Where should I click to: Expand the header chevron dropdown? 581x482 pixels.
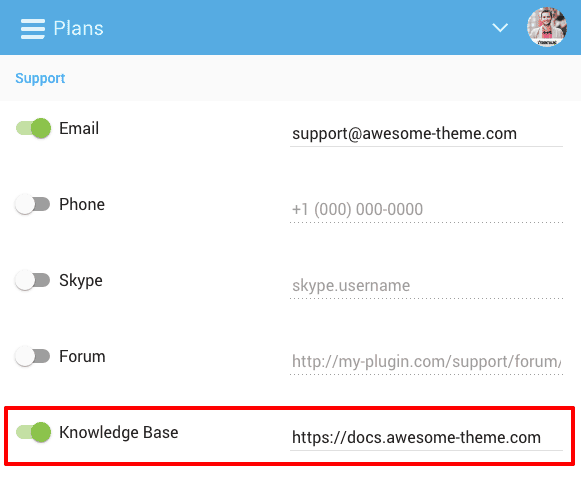click(x=500, y=28)
